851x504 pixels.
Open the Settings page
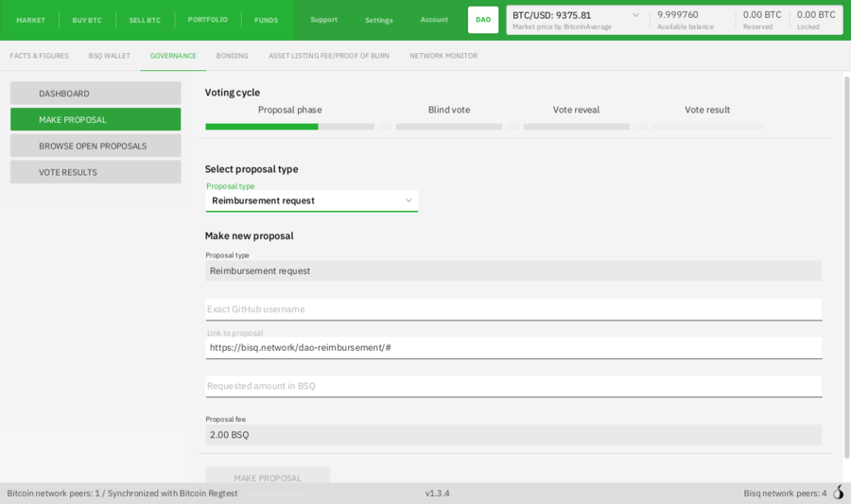point(378,20)
